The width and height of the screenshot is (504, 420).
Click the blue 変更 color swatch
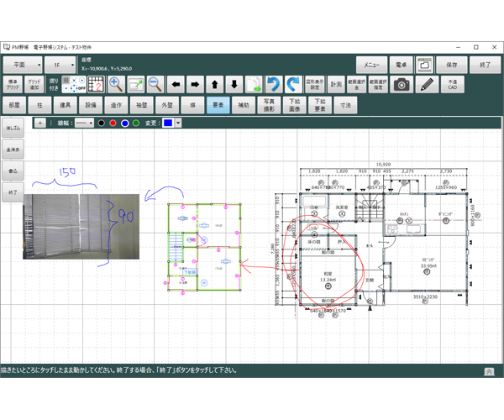(168, 123)
